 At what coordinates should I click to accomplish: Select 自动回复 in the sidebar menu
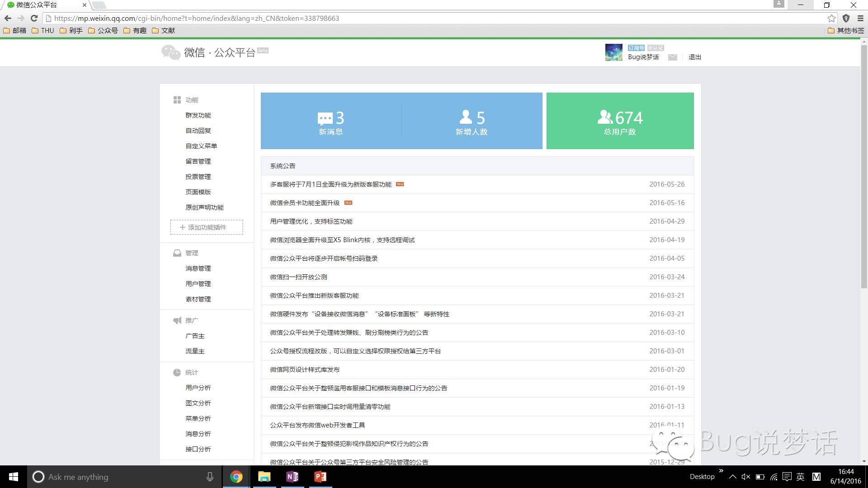pyautogui.click(x=198, y=131)
